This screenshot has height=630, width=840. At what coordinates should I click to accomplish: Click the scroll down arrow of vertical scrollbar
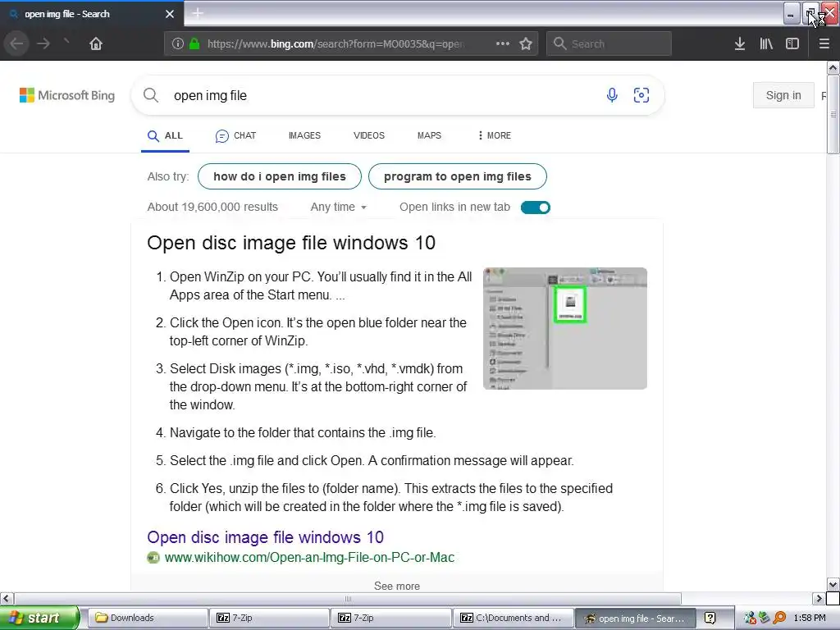(x=833, y=584)
